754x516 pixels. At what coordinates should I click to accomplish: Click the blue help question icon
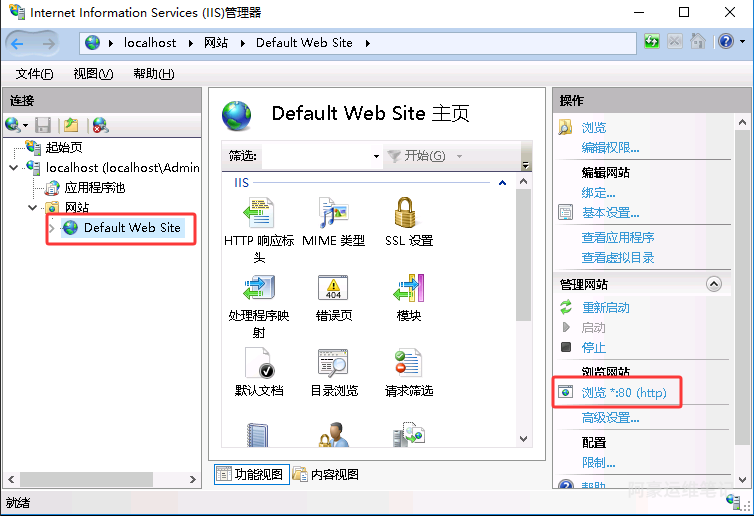[726, 42]
